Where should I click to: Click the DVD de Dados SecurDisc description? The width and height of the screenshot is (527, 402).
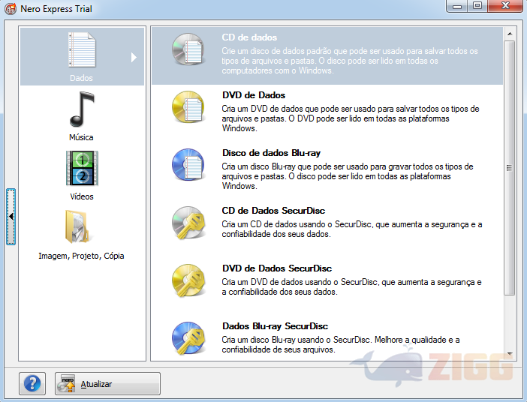tap(351, 287)
